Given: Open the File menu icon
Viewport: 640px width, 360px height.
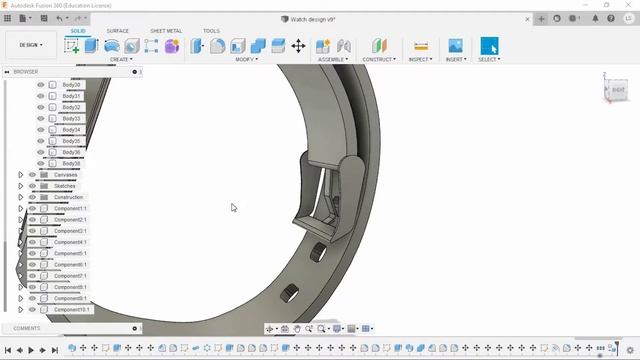Looking at the screenshot, I should click(x=24, y=18).
